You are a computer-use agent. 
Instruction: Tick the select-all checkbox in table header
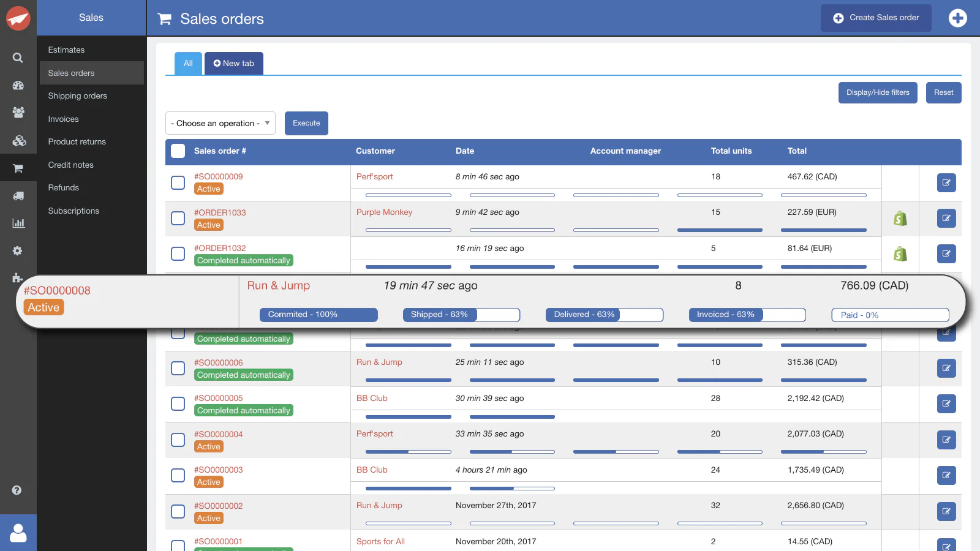tap(178, 151)
